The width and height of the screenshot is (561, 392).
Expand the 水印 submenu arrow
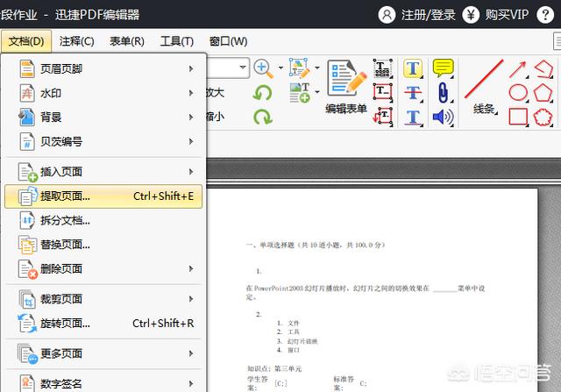pyautogui.click(x=191, y=93)
